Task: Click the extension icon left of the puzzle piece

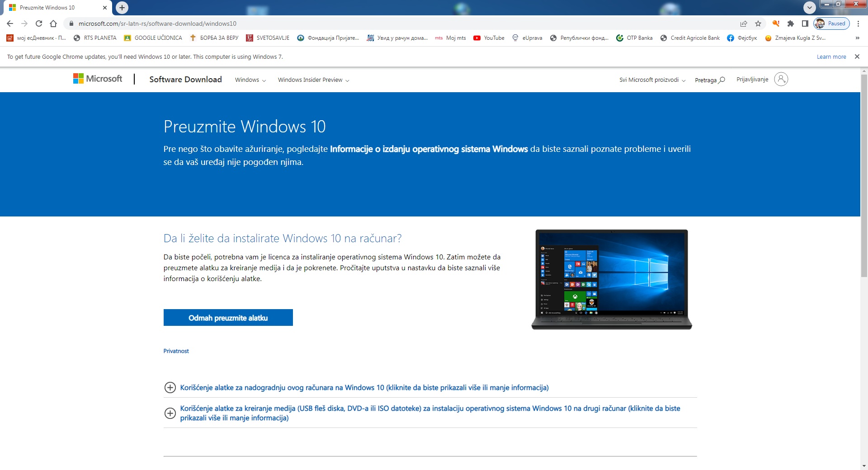Action: (x=776, y=23)
